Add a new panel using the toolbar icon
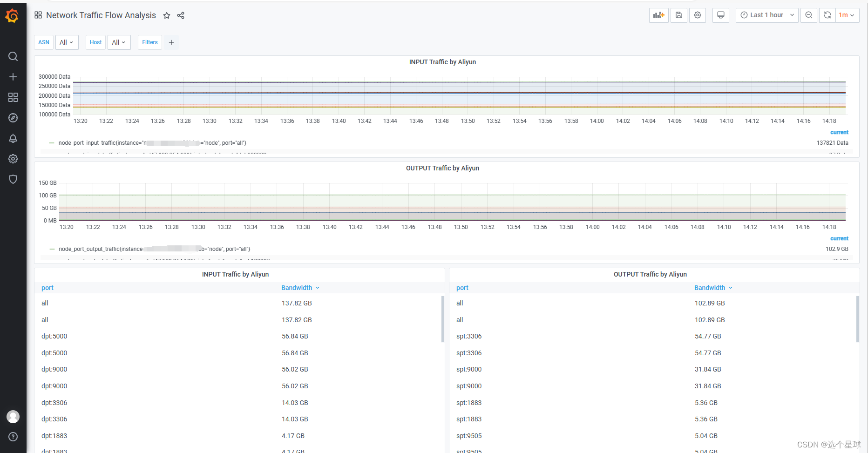 [658, 15]
